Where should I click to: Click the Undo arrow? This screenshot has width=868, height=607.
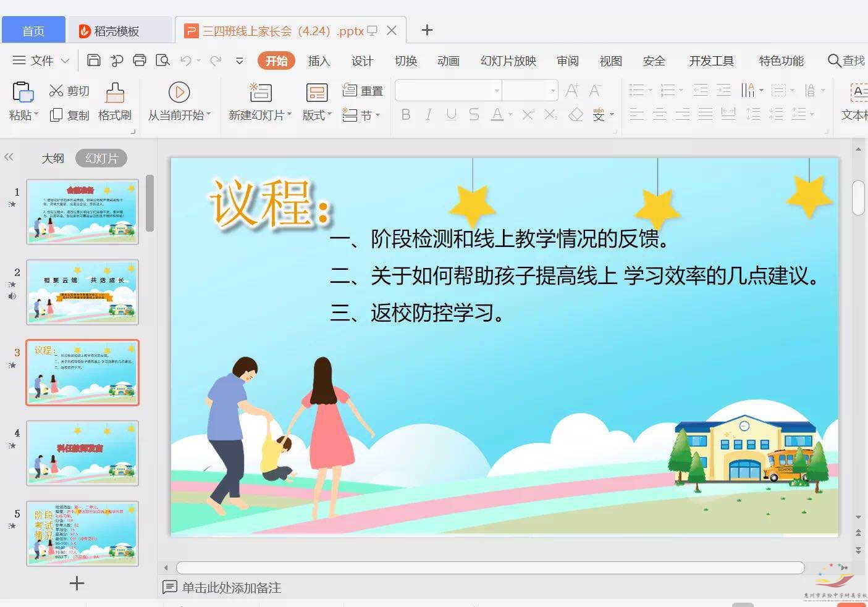coord(185,60)
